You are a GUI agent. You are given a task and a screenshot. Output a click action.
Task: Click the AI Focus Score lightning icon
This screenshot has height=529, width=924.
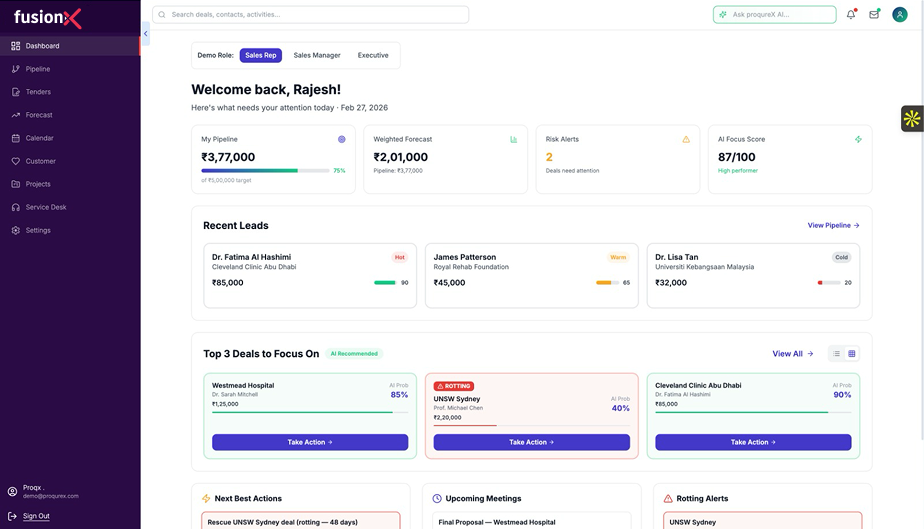tap(858, 139)
